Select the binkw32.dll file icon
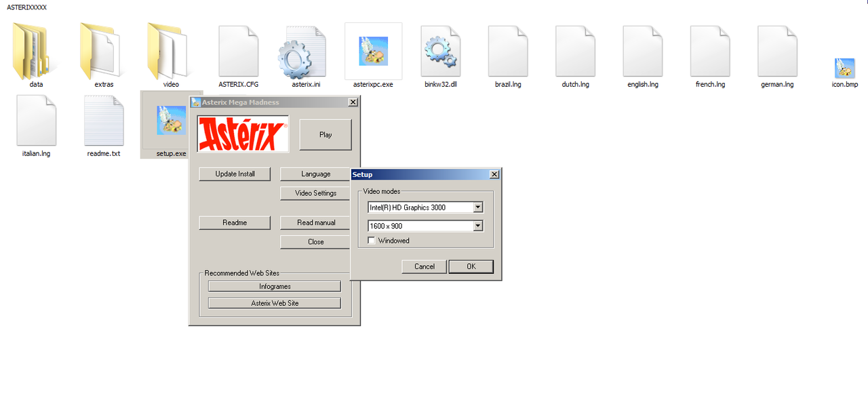Viewport: 868px width, 411px height. pyautogui.click(x=441, y=52)
